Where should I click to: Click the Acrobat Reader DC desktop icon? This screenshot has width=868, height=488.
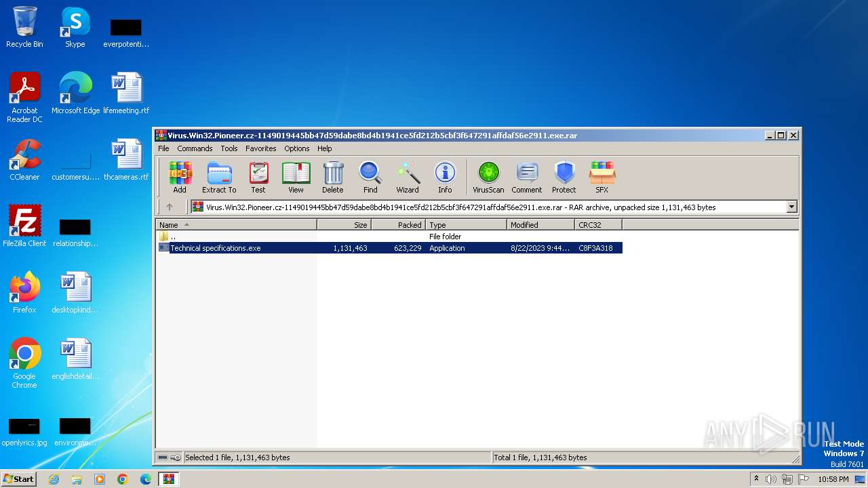pyautogui.click(x=24, y=98)
